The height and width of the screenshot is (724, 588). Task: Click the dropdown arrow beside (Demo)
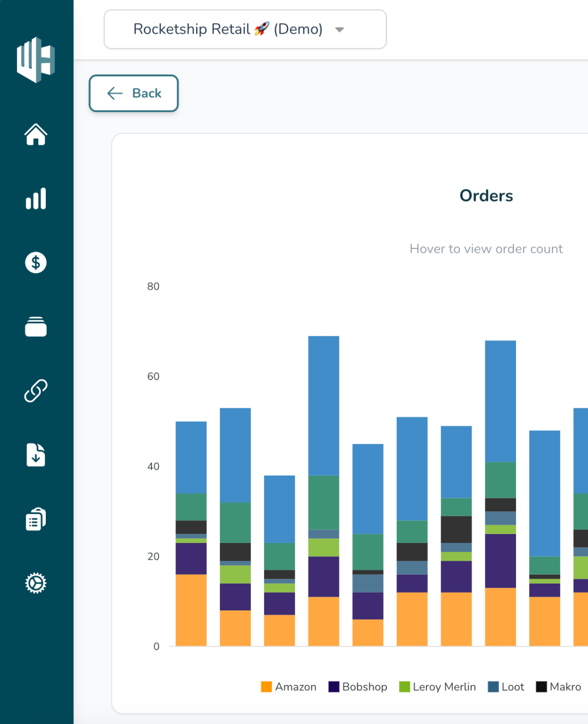click(x=340, y=30)
